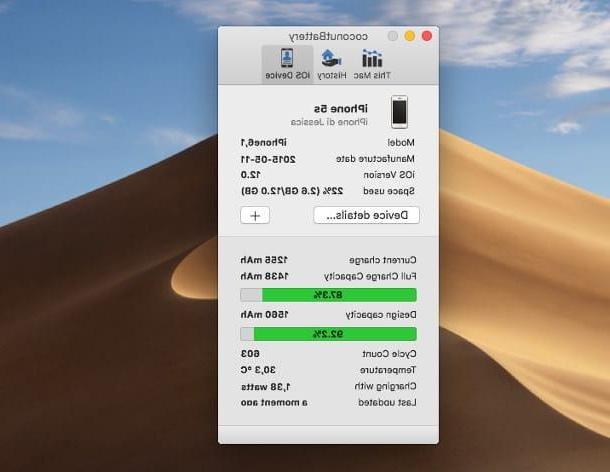Click the Cycle Count label
The height and width of the screenshot is (472, 610).
point(389,354)
